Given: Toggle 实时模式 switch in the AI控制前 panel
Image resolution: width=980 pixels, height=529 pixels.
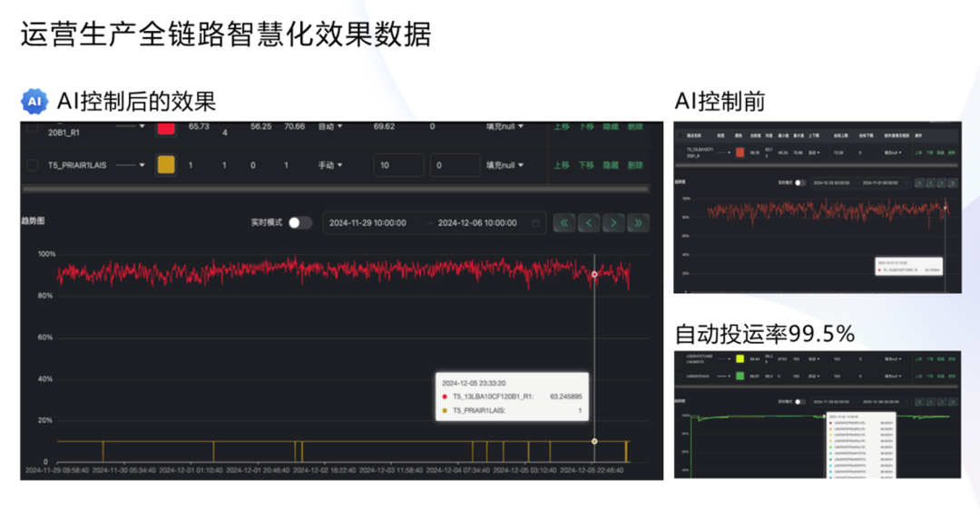Looking at the screenshot, I should coord(800,182).
